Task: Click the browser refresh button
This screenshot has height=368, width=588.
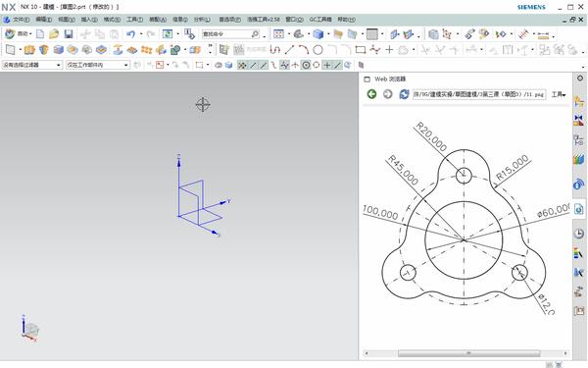Action: 404,94
